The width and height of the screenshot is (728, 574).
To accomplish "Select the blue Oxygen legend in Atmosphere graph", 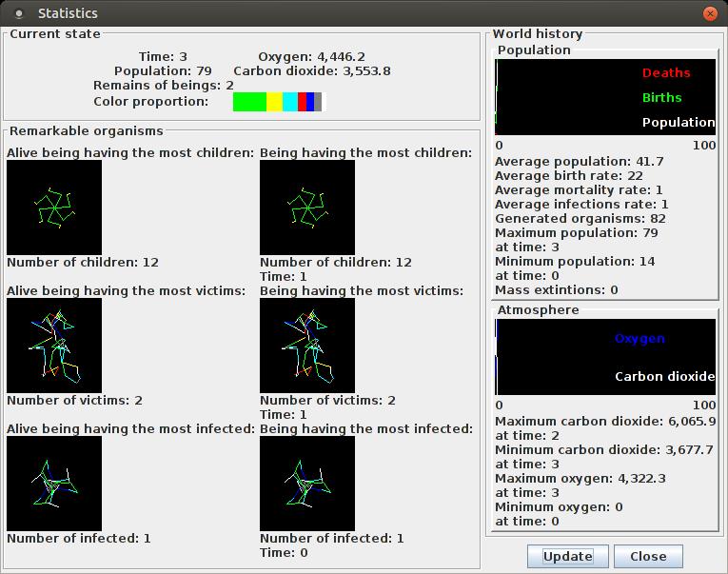I will point(639,339).
